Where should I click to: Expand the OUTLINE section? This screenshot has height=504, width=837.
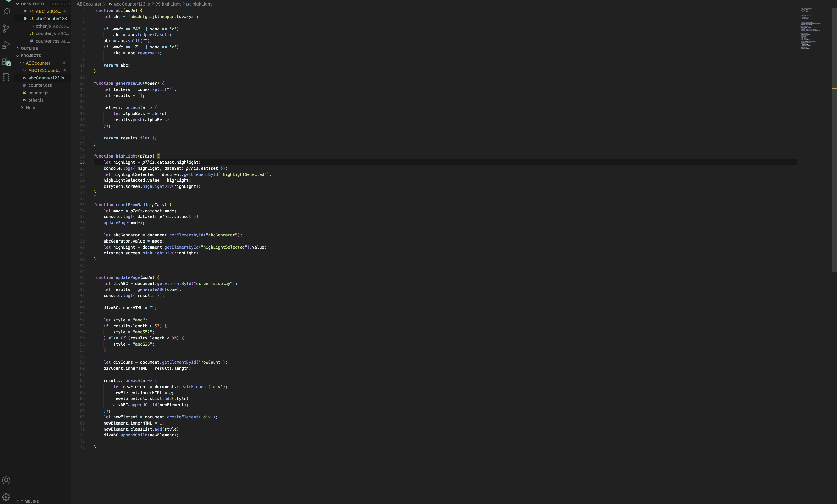coord(18,48)
